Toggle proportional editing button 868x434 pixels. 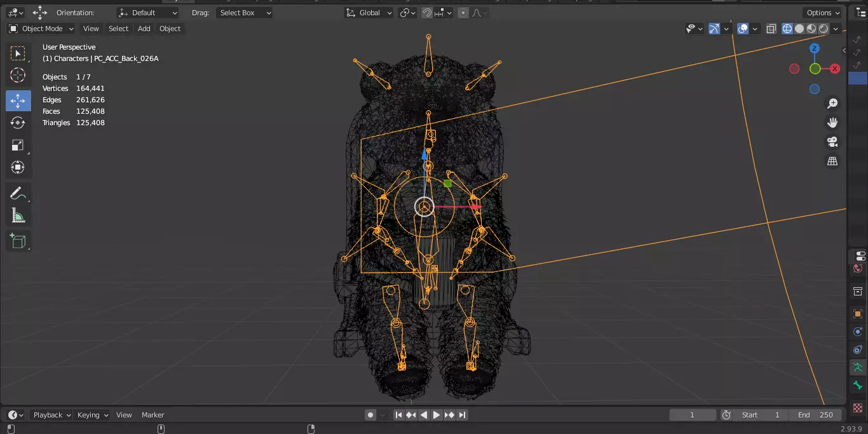[x=463, y=13]
